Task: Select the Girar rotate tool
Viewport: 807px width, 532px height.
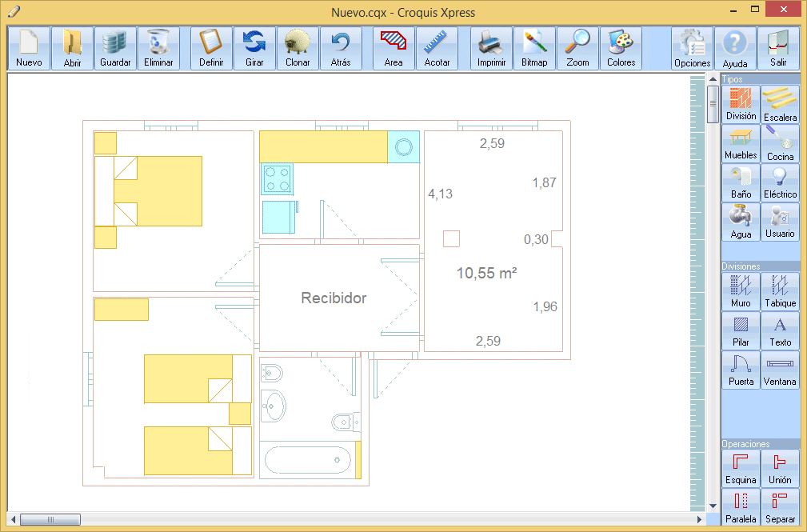Action: [254, 48]
